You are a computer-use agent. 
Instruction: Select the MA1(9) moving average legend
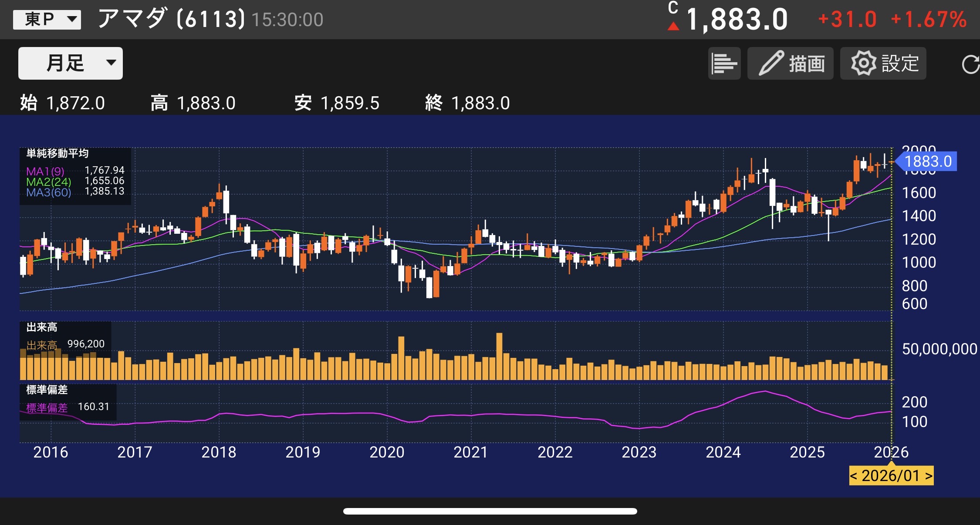[45, 171]
